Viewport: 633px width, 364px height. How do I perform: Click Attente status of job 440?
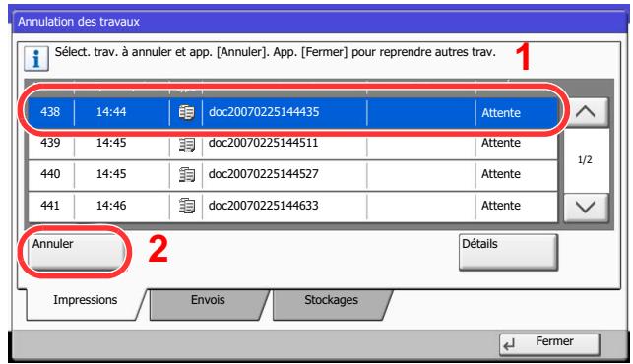coord(501,174)
